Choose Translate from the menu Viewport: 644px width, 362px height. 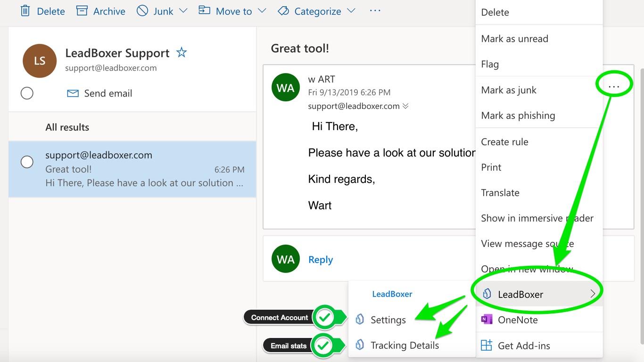pyautogui.click(x=539, y=193)
